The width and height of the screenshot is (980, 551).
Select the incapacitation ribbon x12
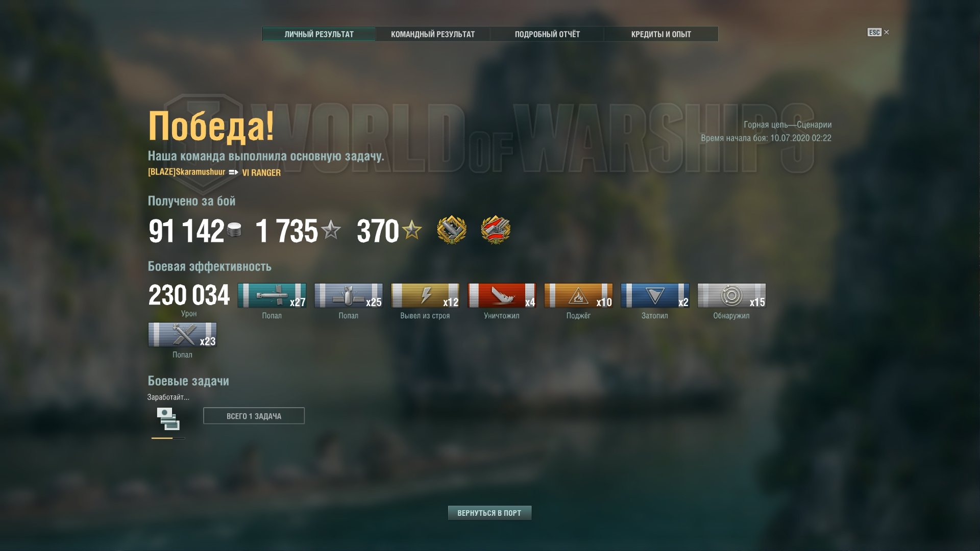click(425, 295)
